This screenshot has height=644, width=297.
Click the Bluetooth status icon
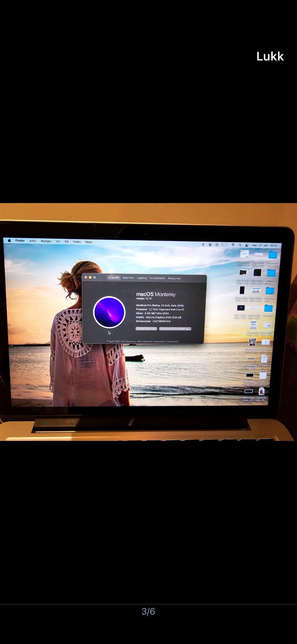click(203, 244)
